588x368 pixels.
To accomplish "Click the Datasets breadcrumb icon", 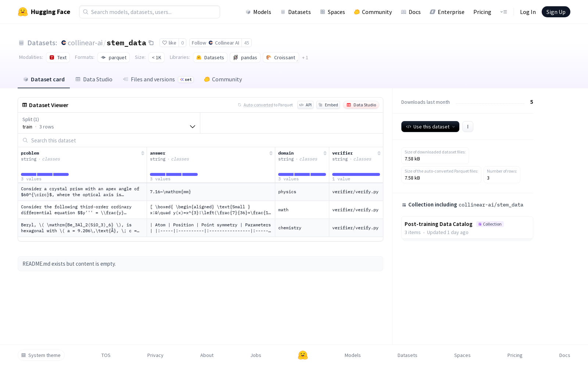I will pyautogui.click(x=21, y=43).
